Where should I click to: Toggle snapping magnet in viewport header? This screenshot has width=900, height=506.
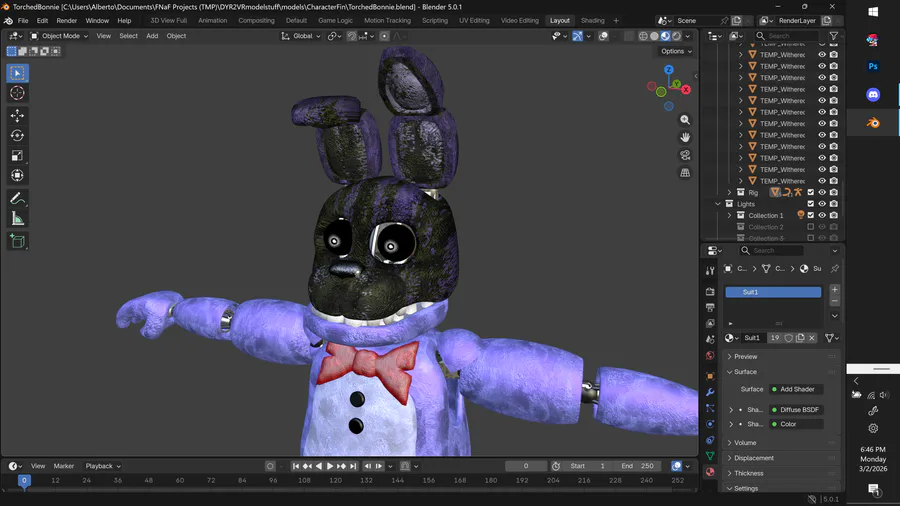[352, 36]
